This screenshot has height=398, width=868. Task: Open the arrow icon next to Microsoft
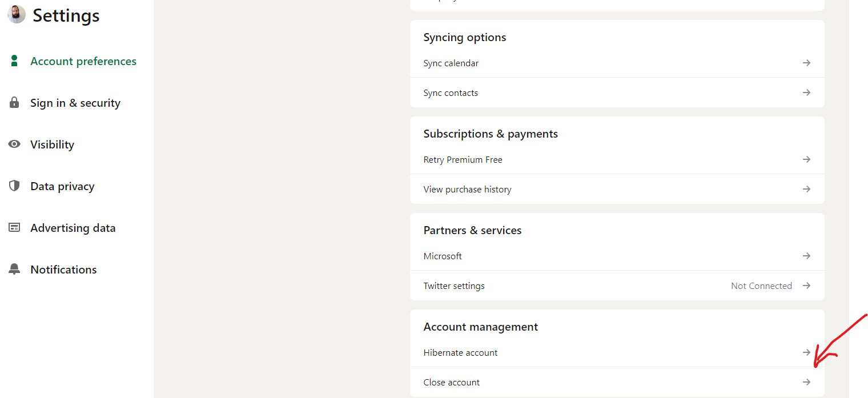pos(806,256)
